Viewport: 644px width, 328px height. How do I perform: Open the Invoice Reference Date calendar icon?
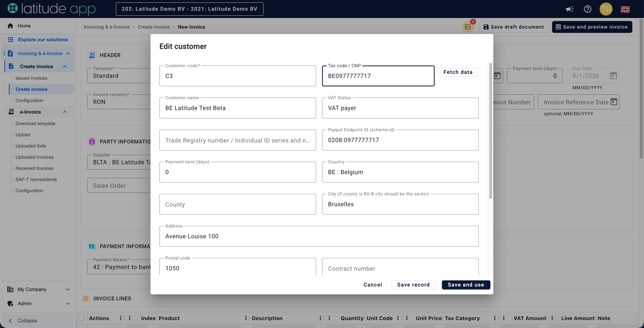614,102
